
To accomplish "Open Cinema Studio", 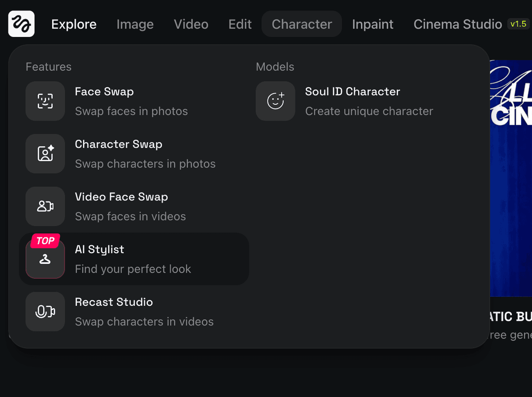I will coord(458,24).
